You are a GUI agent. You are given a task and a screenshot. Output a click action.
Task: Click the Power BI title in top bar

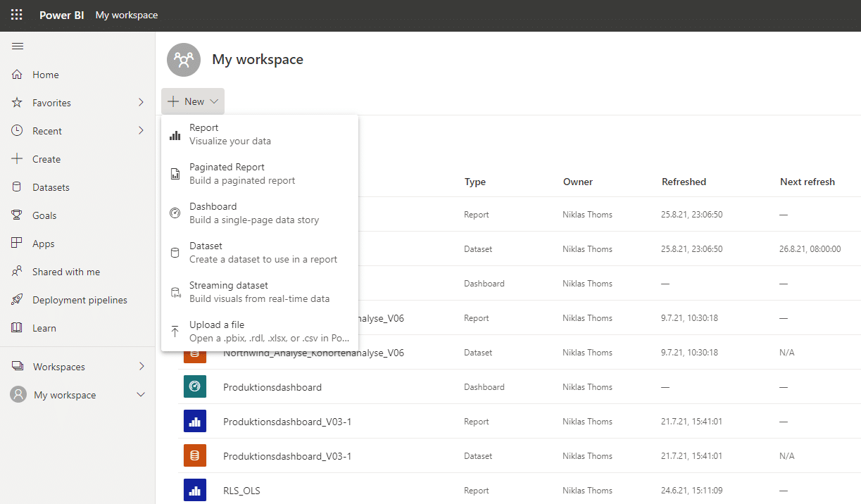tap(62, 15)
